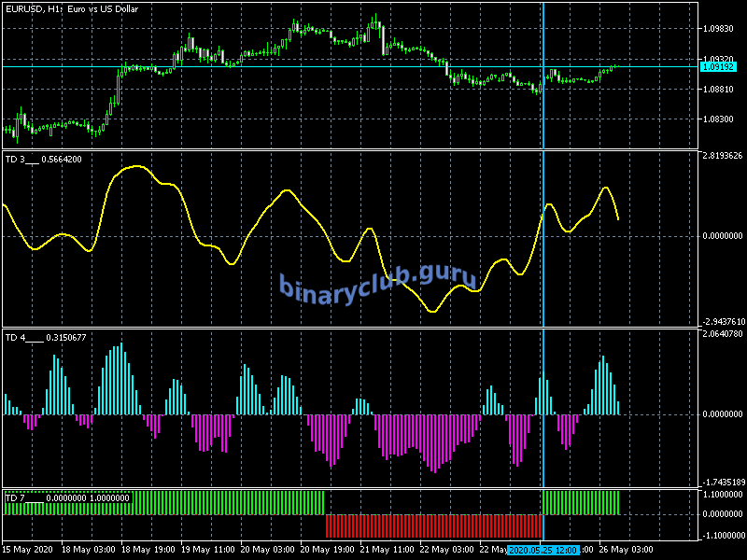Viewport: 747px width, 560px height.
Task: Click the cyan current price label 1.09192
Action: pyautogui.click(x=717, y=67)
